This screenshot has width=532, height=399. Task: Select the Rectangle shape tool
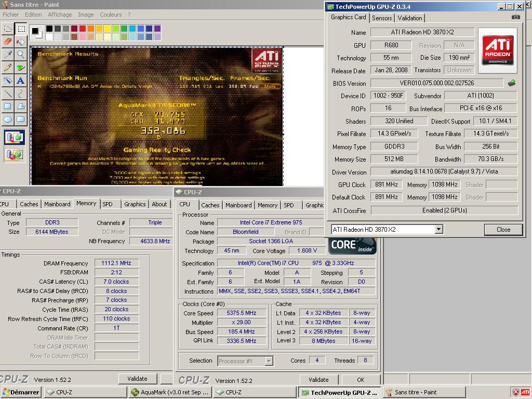(7, 107)
